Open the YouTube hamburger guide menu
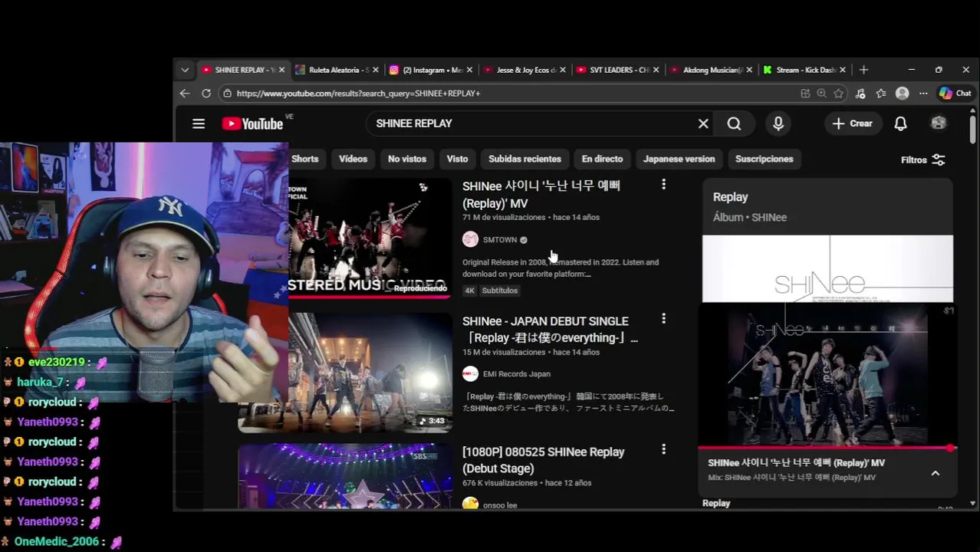The width and height of the screenshot is (980, 552). pos(199,123)
